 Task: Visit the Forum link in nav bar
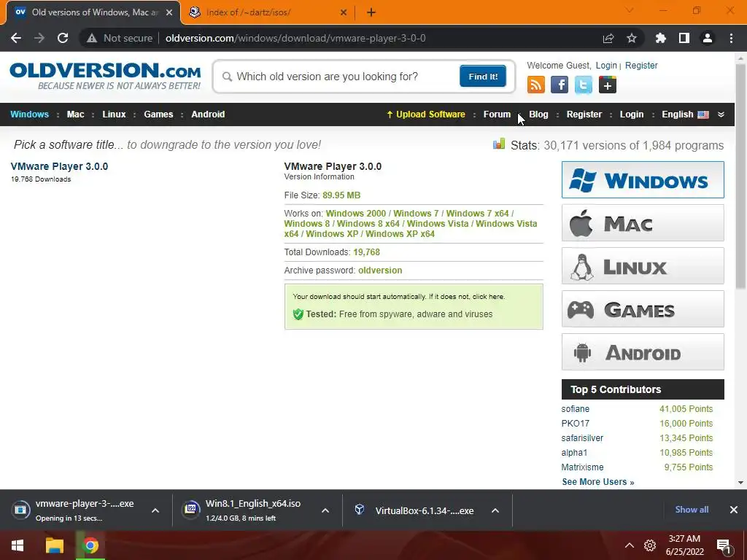(x=497, y=114)
